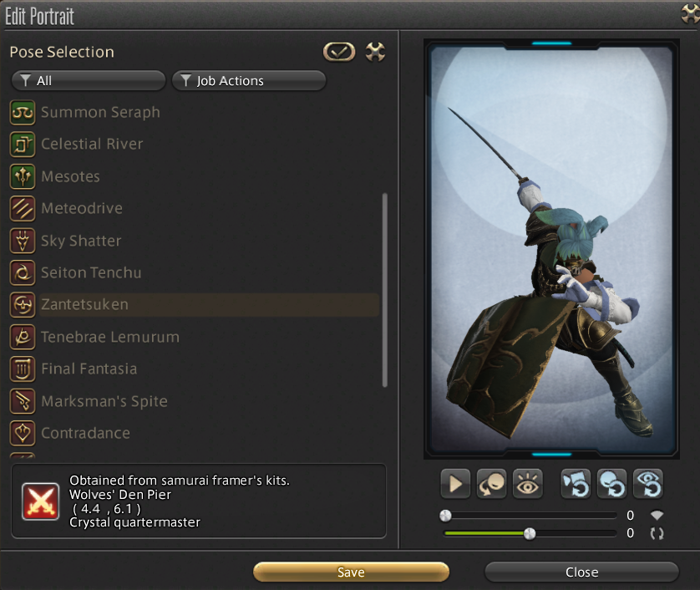
Task: Confirm pose selection with checkmark button
Action: point(339,52)
